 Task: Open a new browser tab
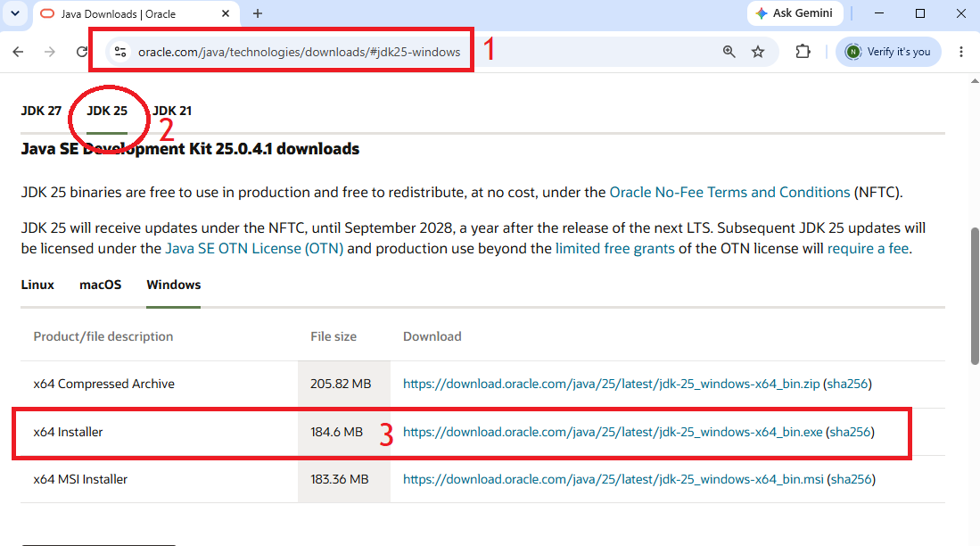258,13
